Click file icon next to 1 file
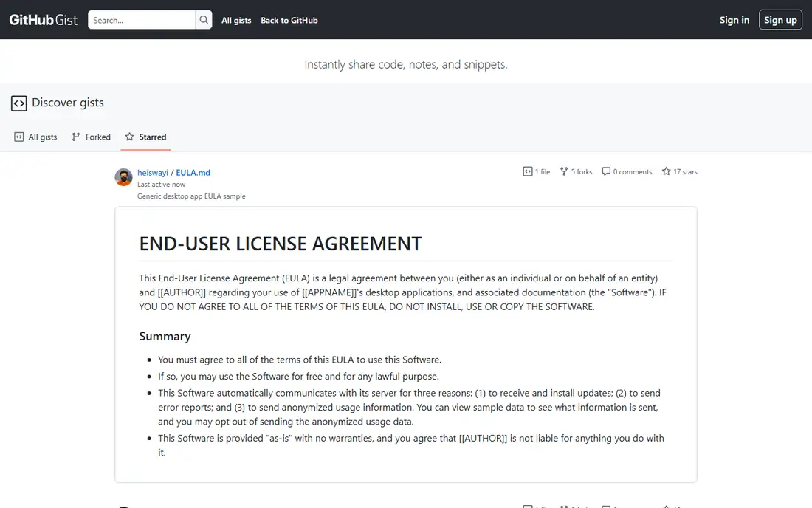Viewport: 812px width, 508px height. click(528, 171)
